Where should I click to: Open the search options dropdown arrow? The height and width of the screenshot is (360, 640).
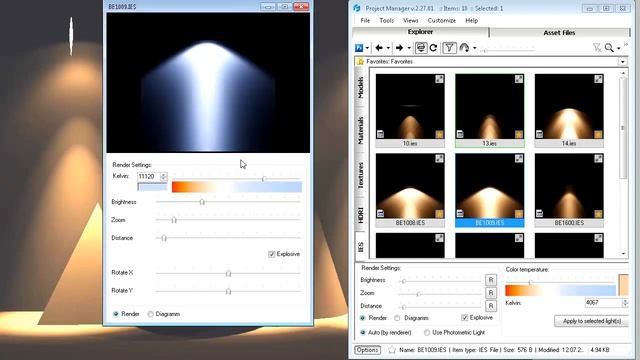618,48
